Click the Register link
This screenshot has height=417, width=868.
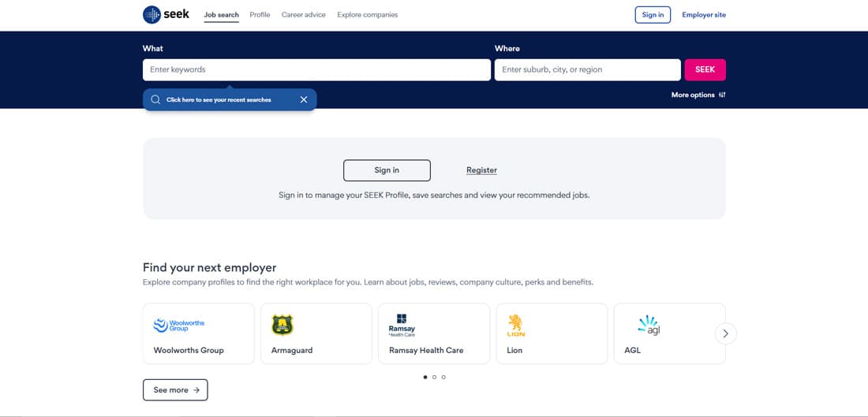click(x=481, y=170)
